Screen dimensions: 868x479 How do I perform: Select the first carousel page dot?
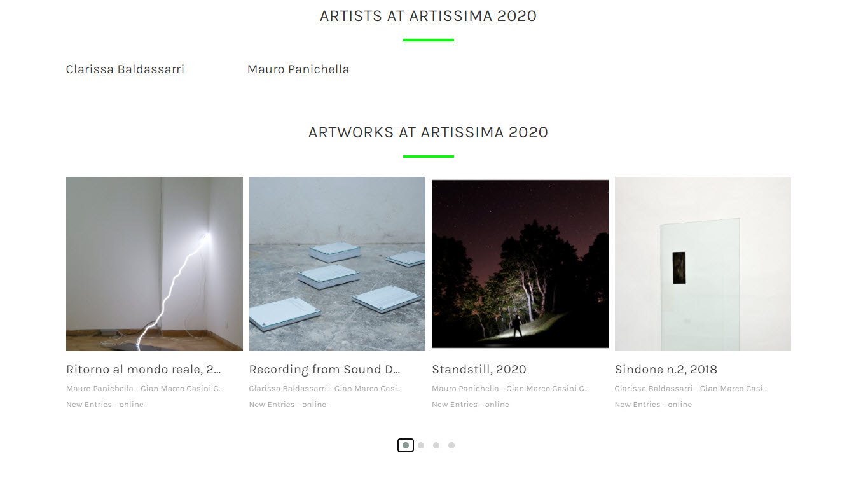(x=406, y=445)
